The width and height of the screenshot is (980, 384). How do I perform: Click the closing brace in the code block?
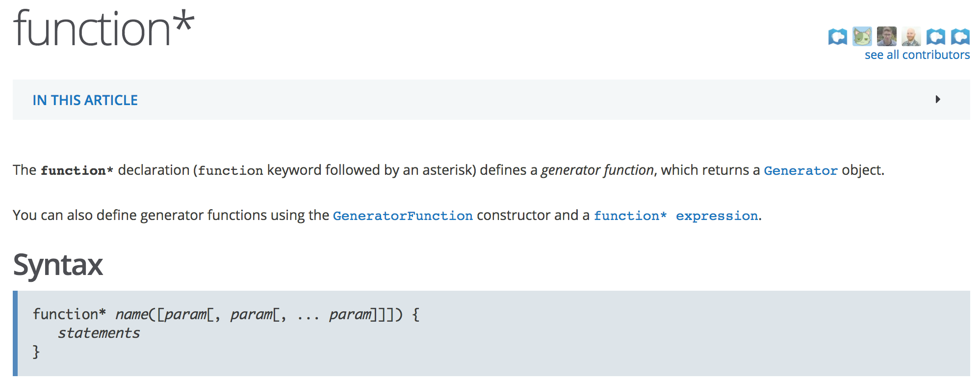[36, 352]
